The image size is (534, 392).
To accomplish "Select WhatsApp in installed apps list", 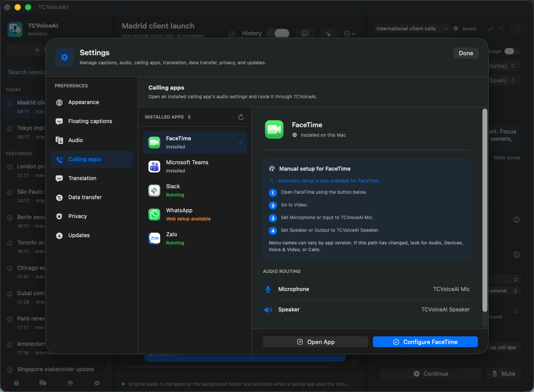I will 195,215.
